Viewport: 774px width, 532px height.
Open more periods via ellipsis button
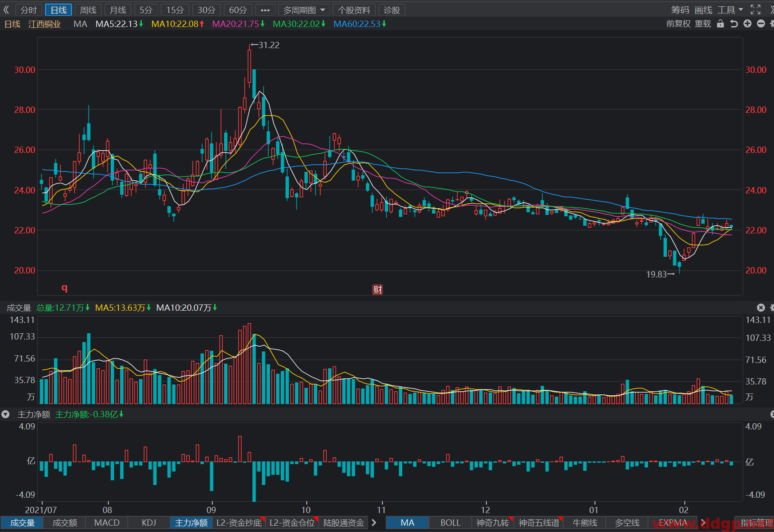[x=265, y=10]
